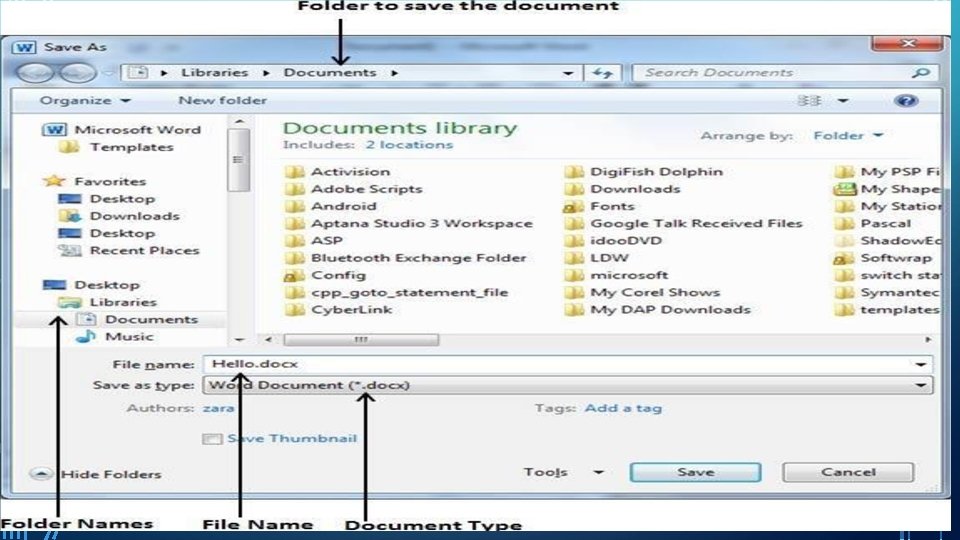Viewport: 960px width, 540px height.
Task: Open the Arrange by Folder dropdown
Action: (x=848, y=135)
